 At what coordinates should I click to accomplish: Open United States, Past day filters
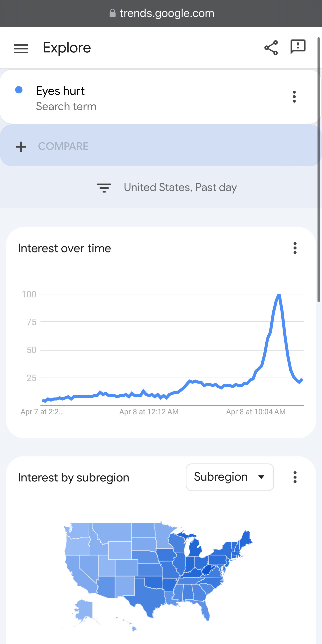(x=167, y=188)
